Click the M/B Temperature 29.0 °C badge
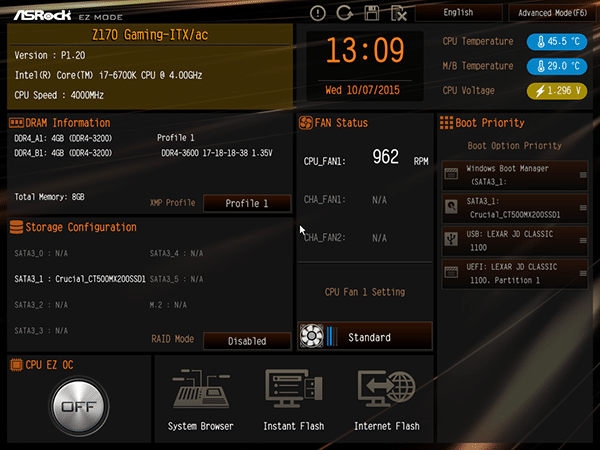Viewport: 600px width, 450px height. (x=557, y=66)
